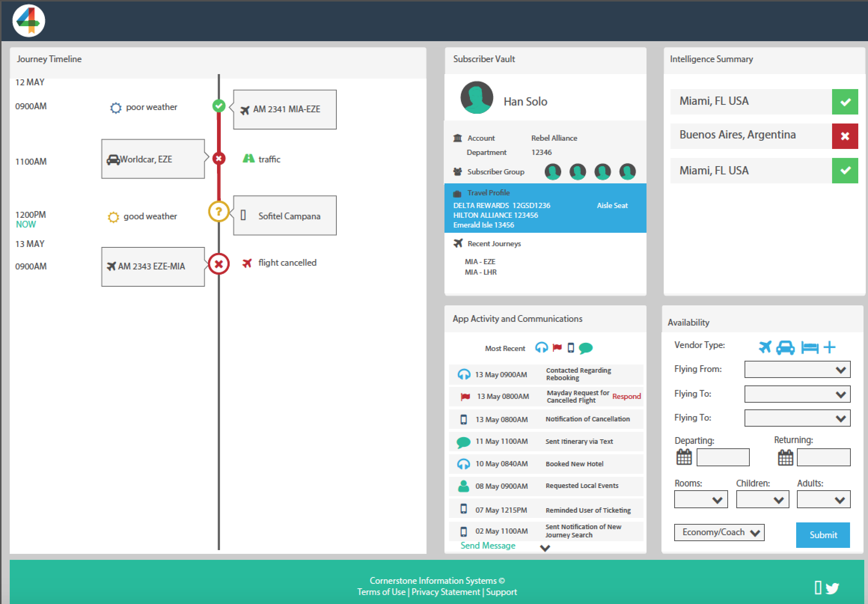Screen dimensions: 868x604
Task: Click flag icon on 13 May 0800AM Mayday row
Action: 465,396
